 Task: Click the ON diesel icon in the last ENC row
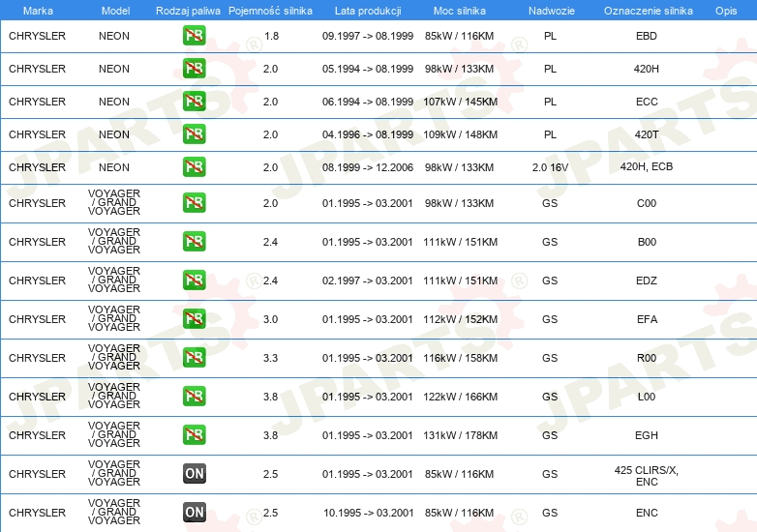[x=195, y=513]
